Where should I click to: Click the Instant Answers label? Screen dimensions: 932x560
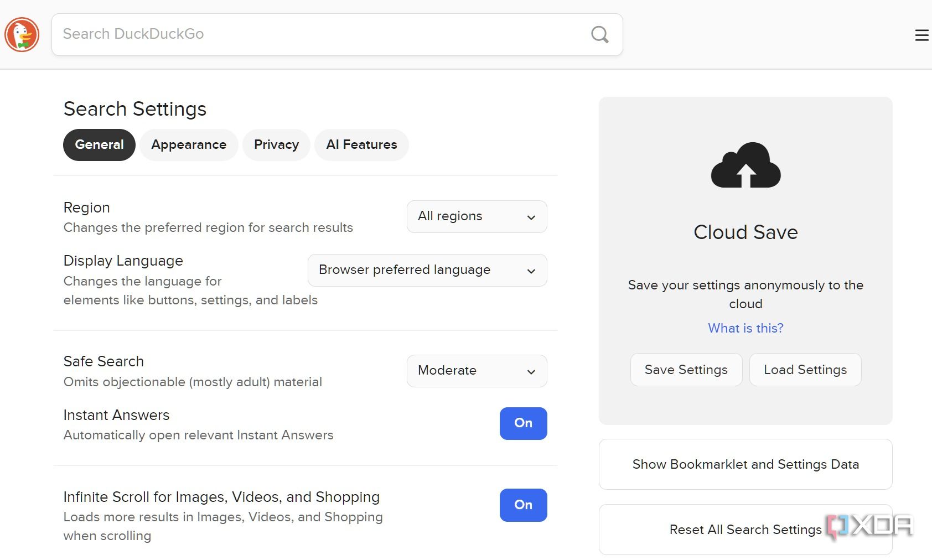tap(116, 415)
